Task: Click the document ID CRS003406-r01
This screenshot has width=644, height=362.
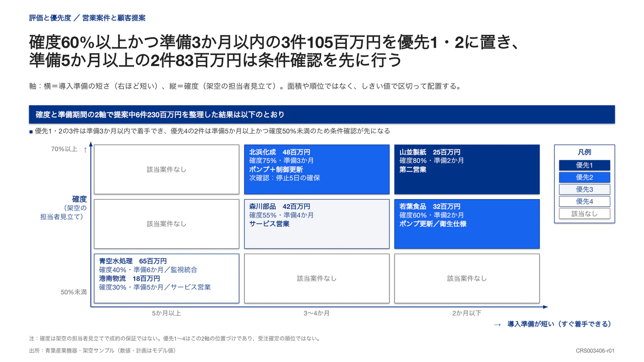Action: [x=595, y=351]
